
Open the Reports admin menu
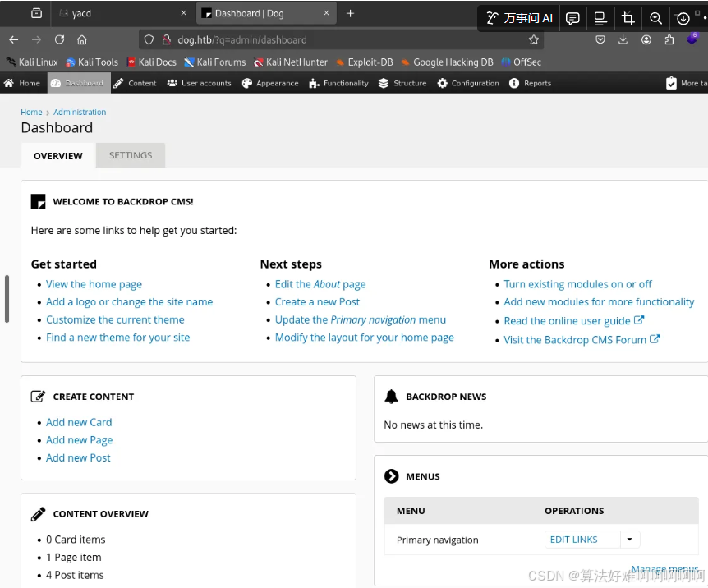coord(530,83)
